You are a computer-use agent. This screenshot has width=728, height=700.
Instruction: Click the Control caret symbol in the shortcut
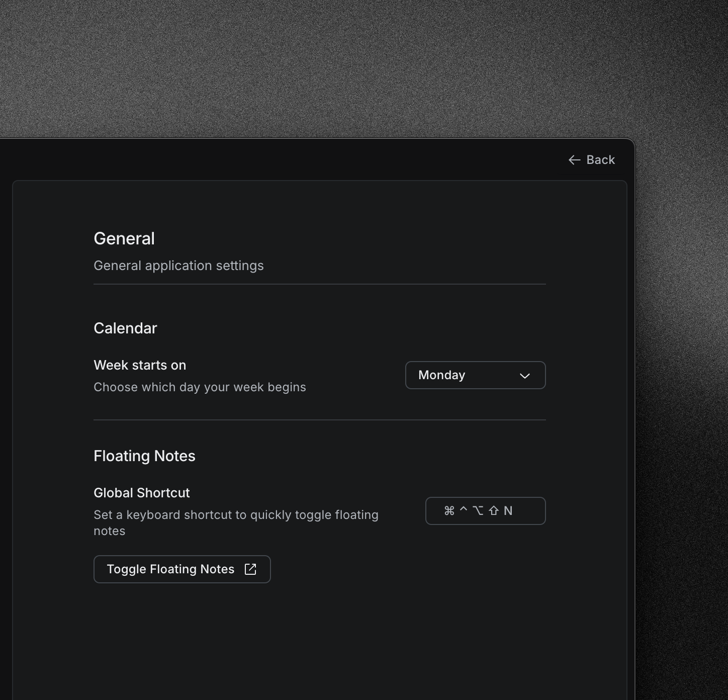tap(464, 510)
